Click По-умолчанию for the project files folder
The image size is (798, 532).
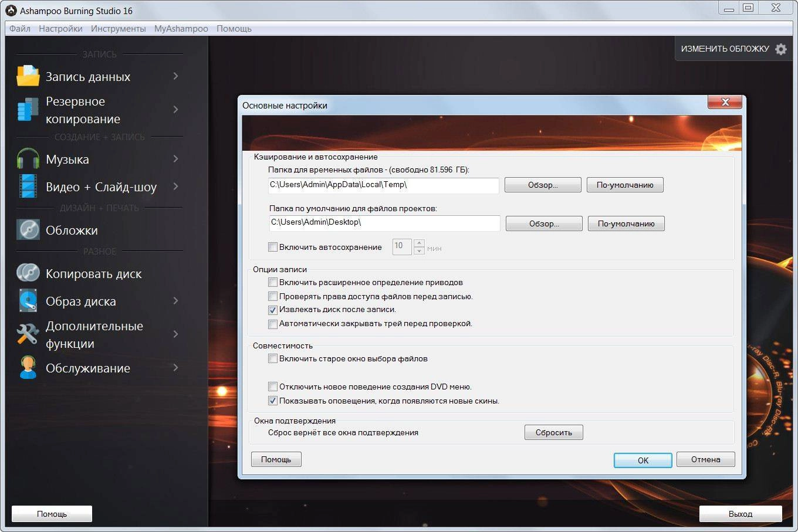click(x=626, y=223)
